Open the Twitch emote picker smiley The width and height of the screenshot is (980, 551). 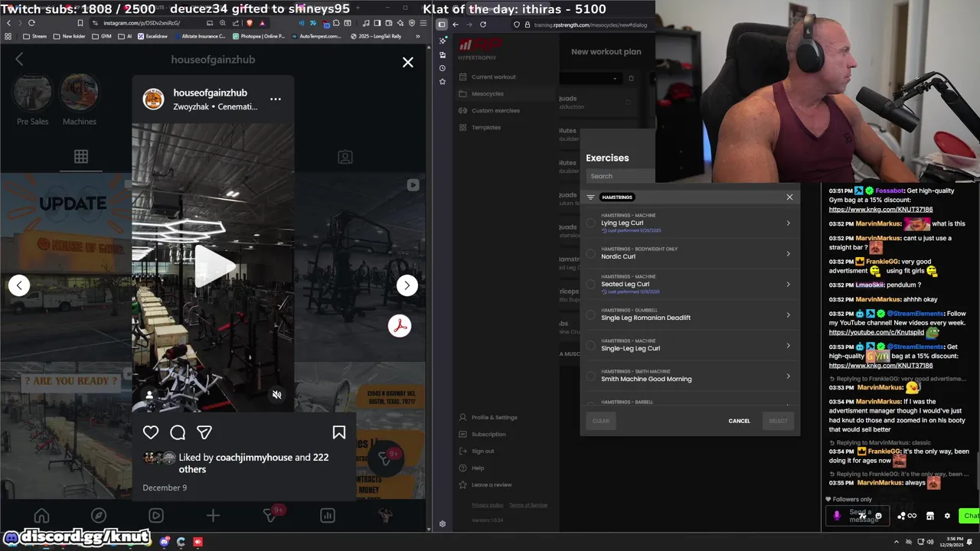(x=878, y=516)
